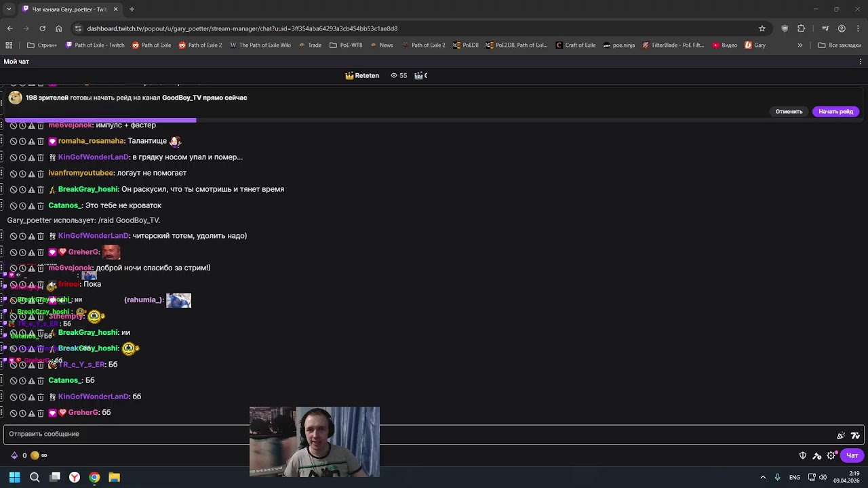Open the media controls icon in Chrome toolbar

tap(825, 28)
